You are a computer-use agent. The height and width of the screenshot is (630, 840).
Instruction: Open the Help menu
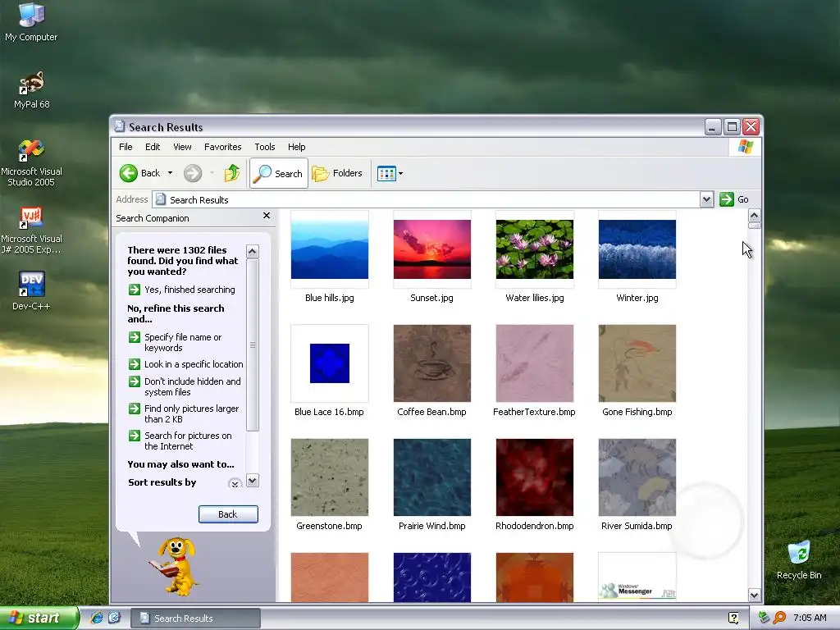pos(296,147)
